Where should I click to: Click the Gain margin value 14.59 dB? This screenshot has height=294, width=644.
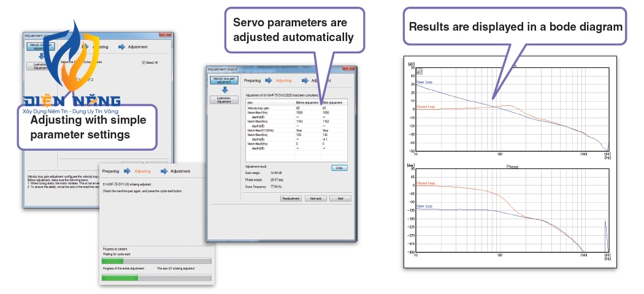coord(275,173)
